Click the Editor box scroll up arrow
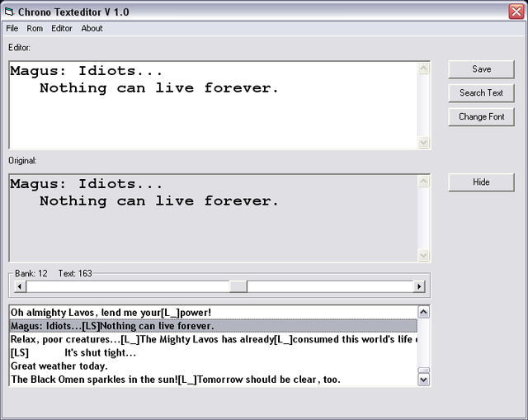Viewport: 528px width, 420px height. (x=423, y=68)
